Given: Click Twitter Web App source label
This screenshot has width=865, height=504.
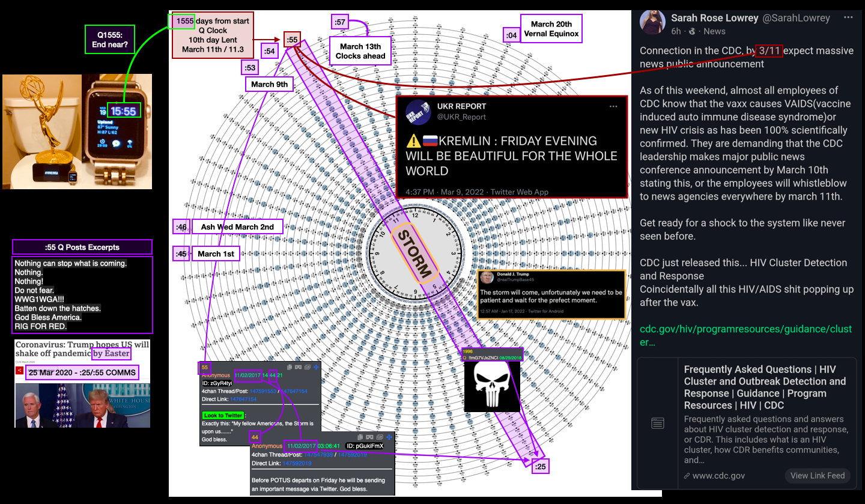Looking at the screenshot, I should (x=520, y=192).
